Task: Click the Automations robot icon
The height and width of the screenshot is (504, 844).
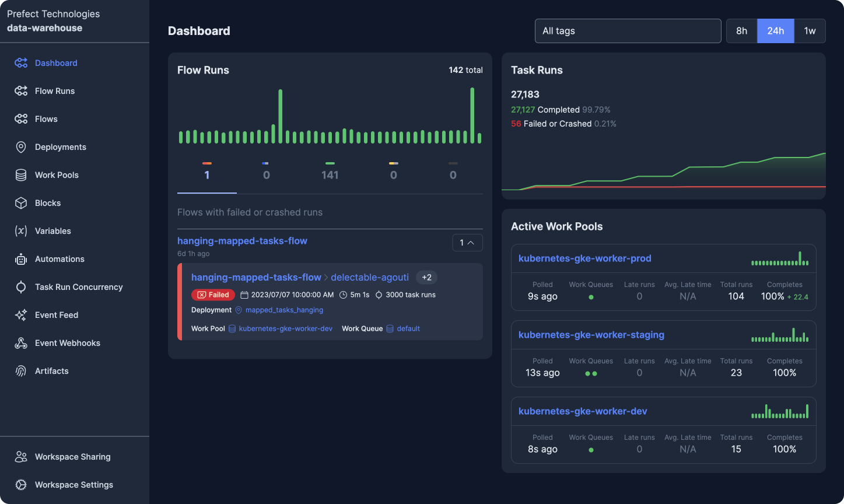Action: 21,259
